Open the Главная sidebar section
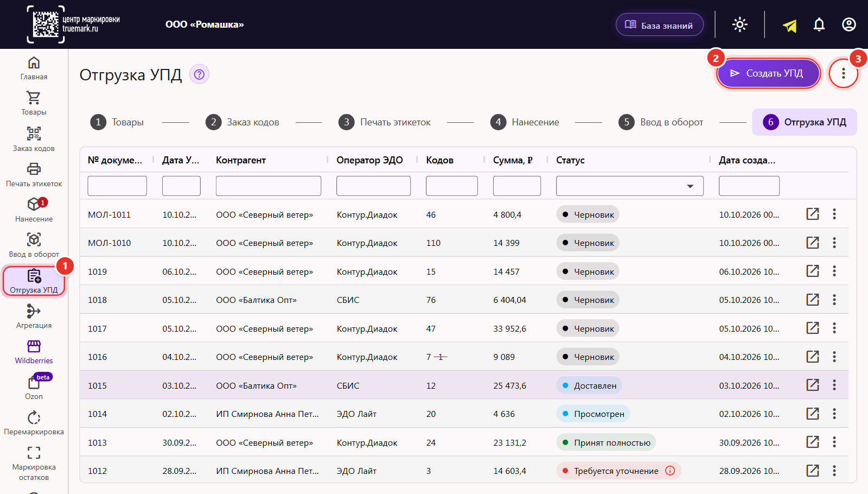This screenshot has height=494, width=868. coord(34,68)
